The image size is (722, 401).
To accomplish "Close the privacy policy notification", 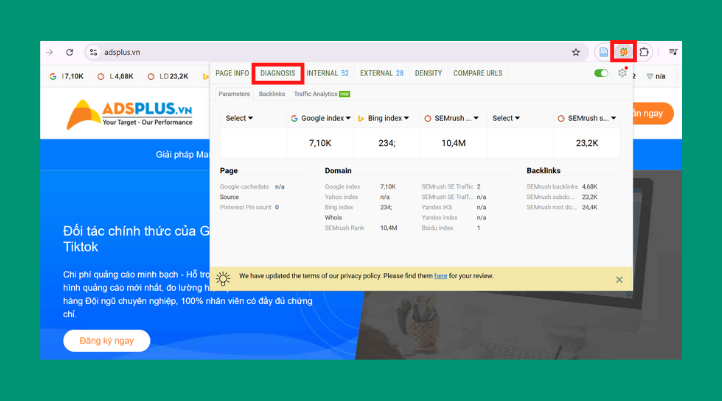I will click(x=619, y=279).
